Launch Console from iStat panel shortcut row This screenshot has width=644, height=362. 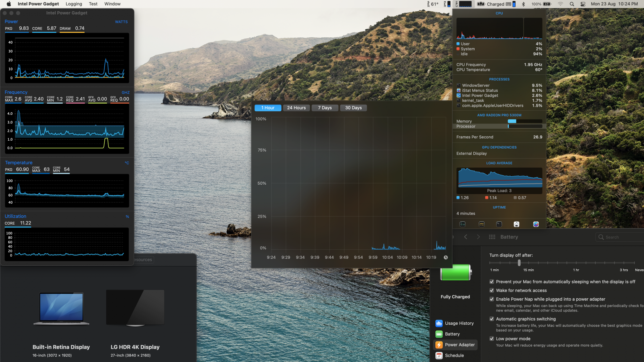tap(481, 224)
